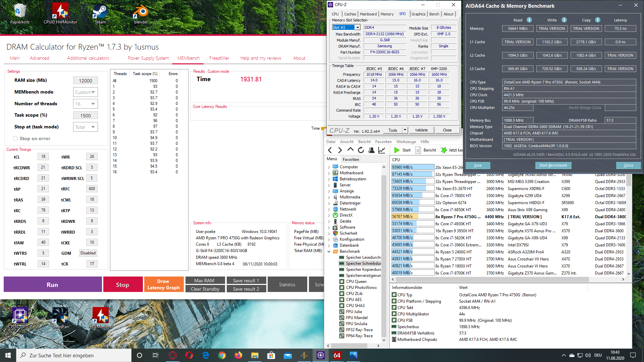Screen dimensions: 644x362
Task: Click the Clear Standby button
Action: (205, 289)
